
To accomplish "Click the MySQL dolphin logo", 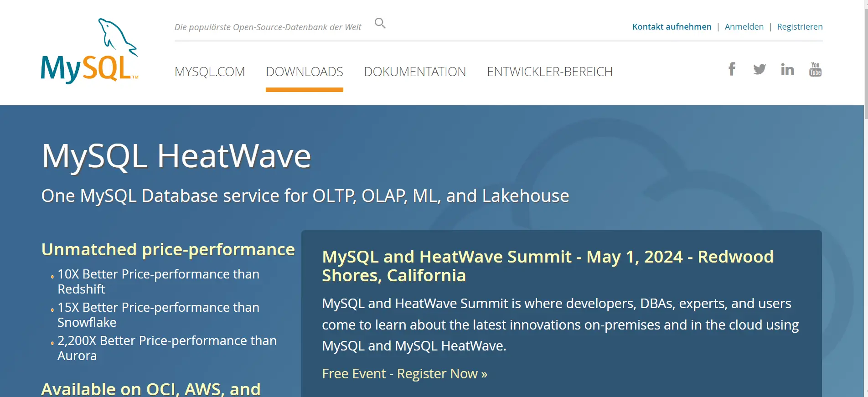I will pyautogui.click(x=89, y=51).
